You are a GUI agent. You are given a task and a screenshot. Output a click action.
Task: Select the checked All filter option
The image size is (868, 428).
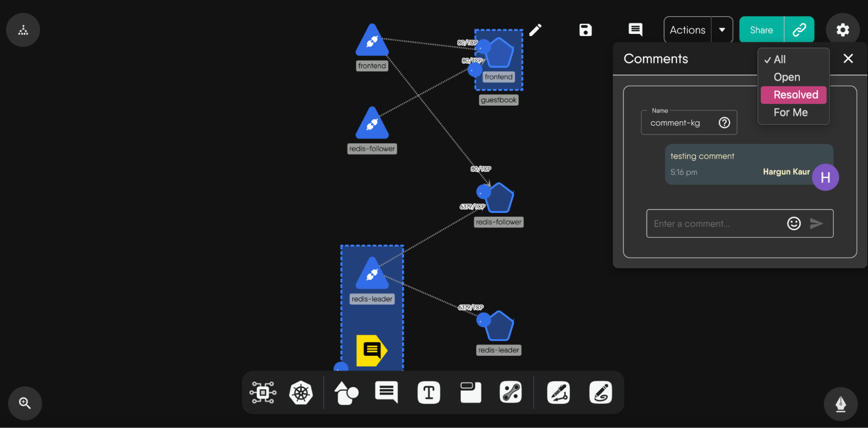pyautogui.click(x=779, y=60)
